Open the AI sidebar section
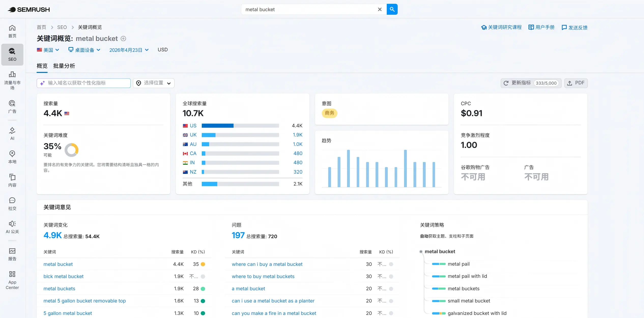Viewport: 644px width, 318px height. coord(12,134)
